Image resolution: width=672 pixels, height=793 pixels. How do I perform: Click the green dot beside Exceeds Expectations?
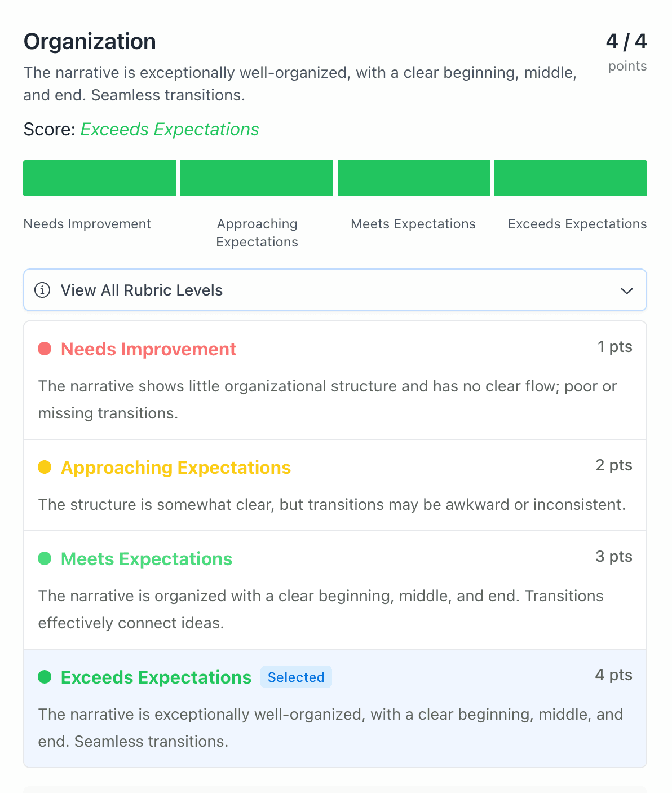click(x=45, y=677)
